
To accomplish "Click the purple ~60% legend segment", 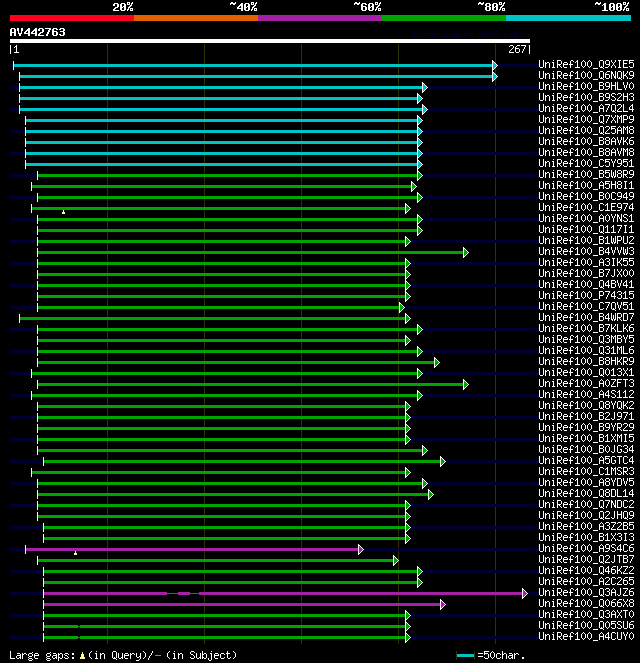I will tap(320, 18).
